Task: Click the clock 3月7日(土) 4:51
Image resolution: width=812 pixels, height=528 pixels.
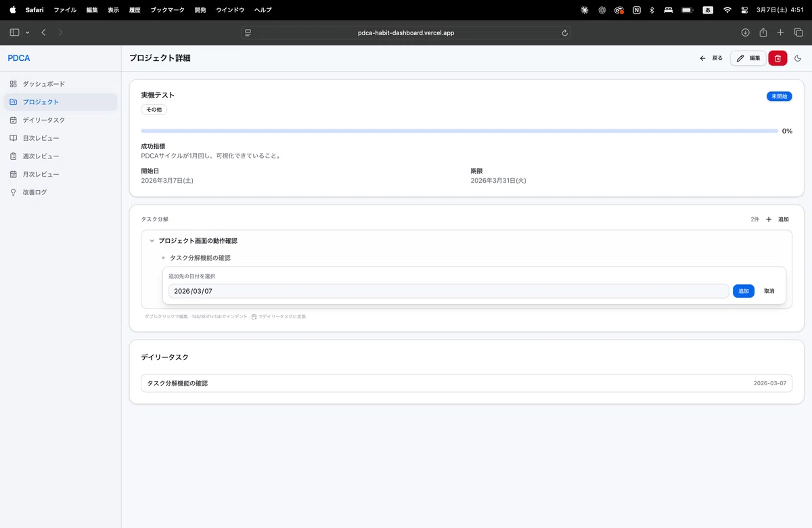Action: (x=780, y=10)
